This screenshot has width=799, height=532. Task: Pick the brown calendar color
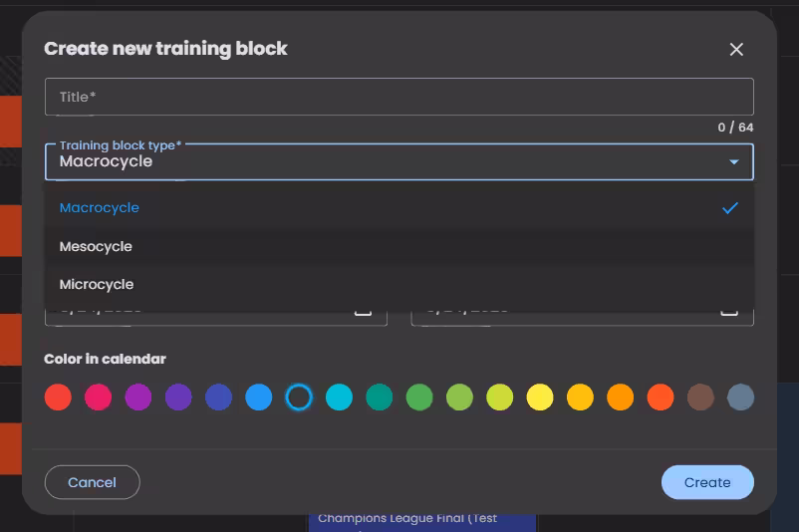point(700,398)
